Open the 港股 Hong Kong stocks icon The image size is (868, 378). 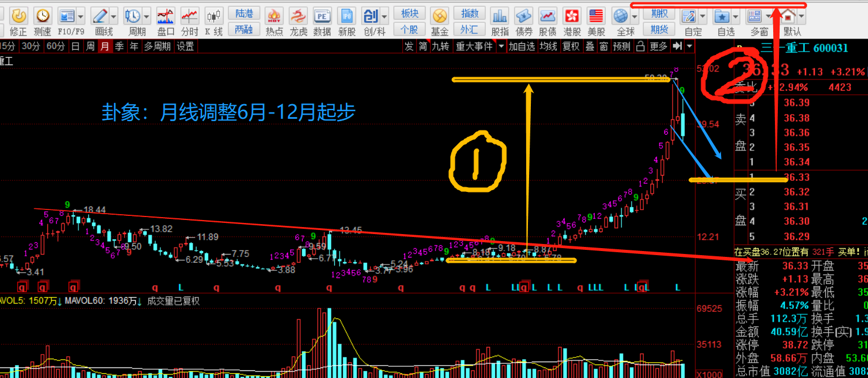point(572,16)
